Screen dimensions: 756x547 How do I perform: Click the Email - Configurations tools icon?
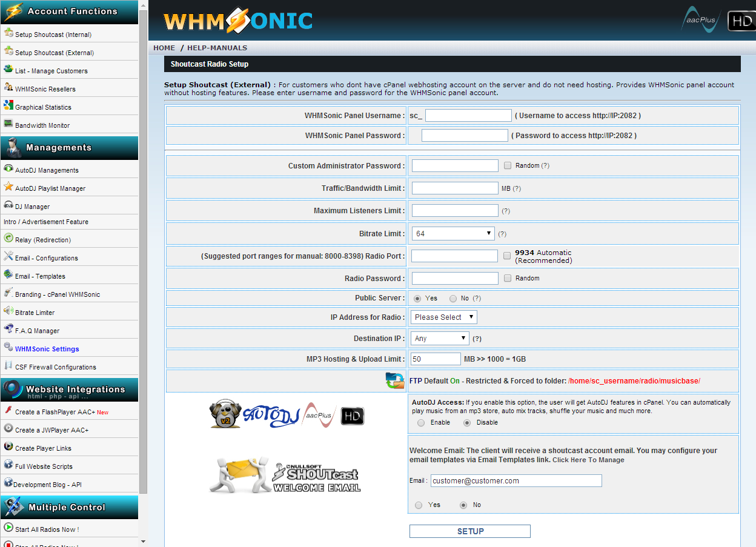[x=8, y=256]
